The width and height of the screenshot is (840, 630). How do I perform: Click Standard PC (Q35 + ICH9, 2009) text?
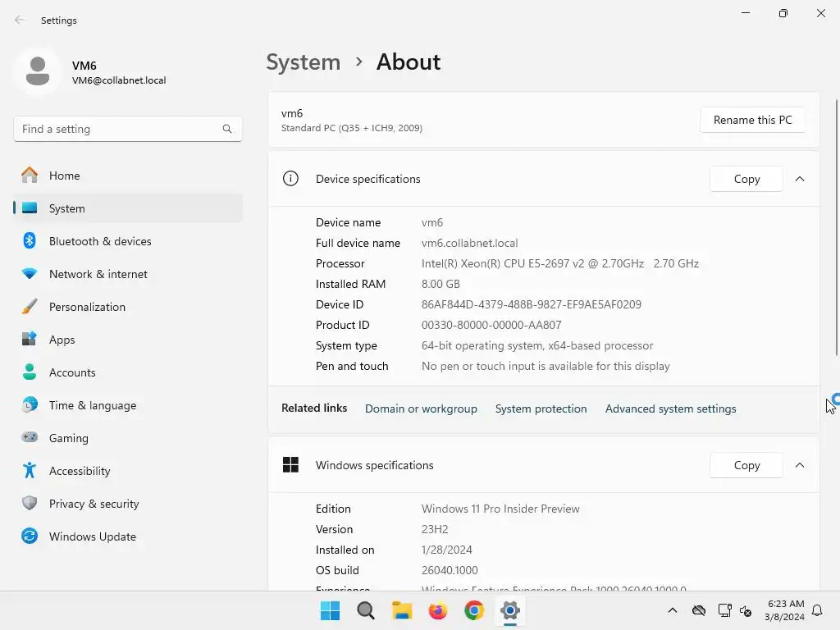351,128
